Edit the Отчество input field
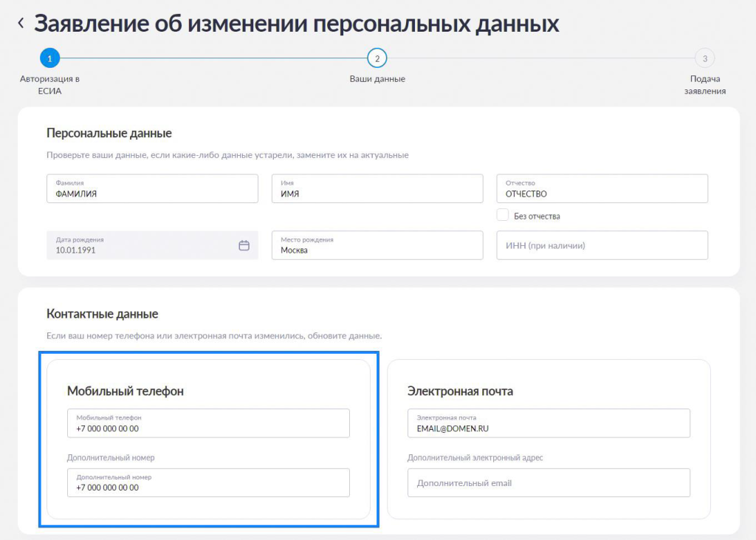 click(602, 188)
